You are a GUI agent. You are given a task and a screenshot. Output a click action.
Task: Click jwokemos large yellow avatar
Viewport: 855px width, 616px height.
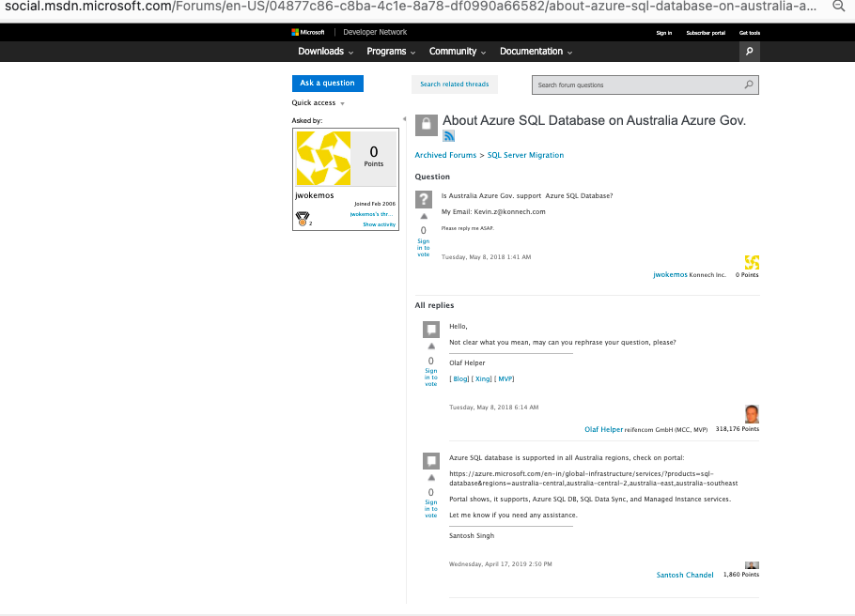323,158
